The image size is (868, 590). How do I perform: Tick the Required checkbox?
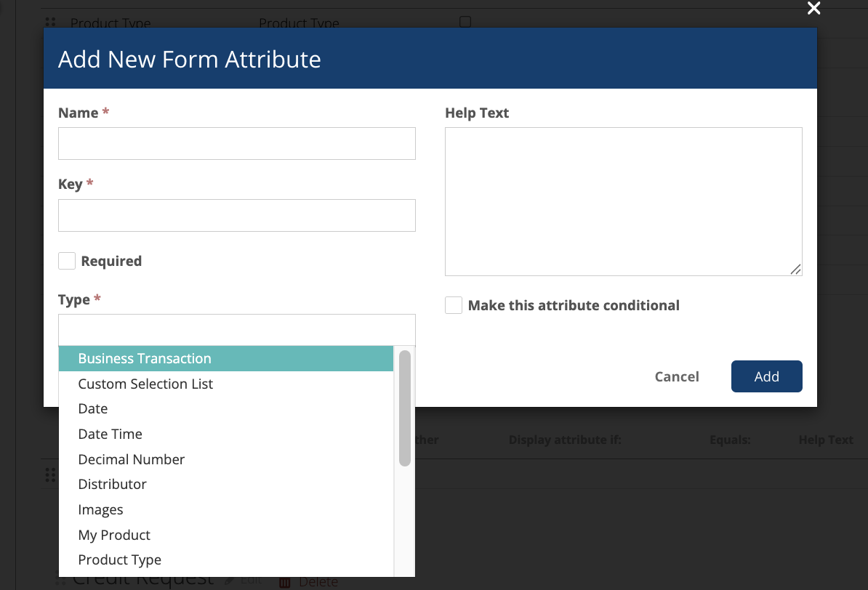67,261
